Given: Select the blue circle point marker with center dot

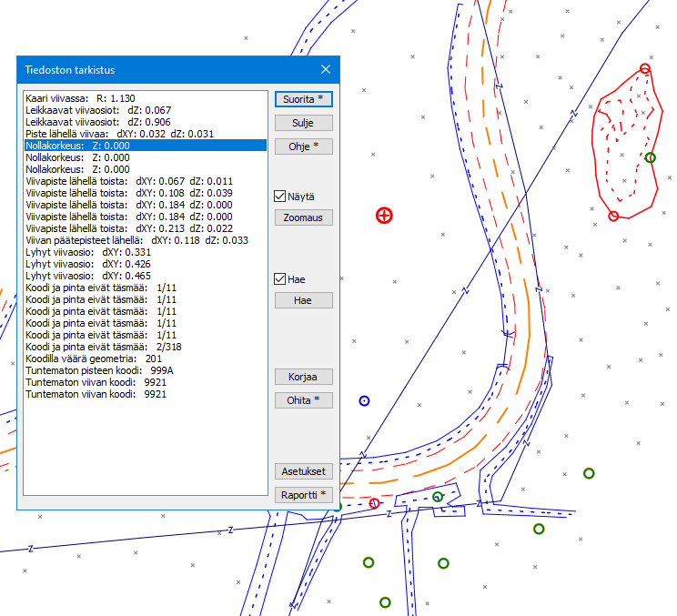Looking at the screenshot, I should [x=365, y=400].
